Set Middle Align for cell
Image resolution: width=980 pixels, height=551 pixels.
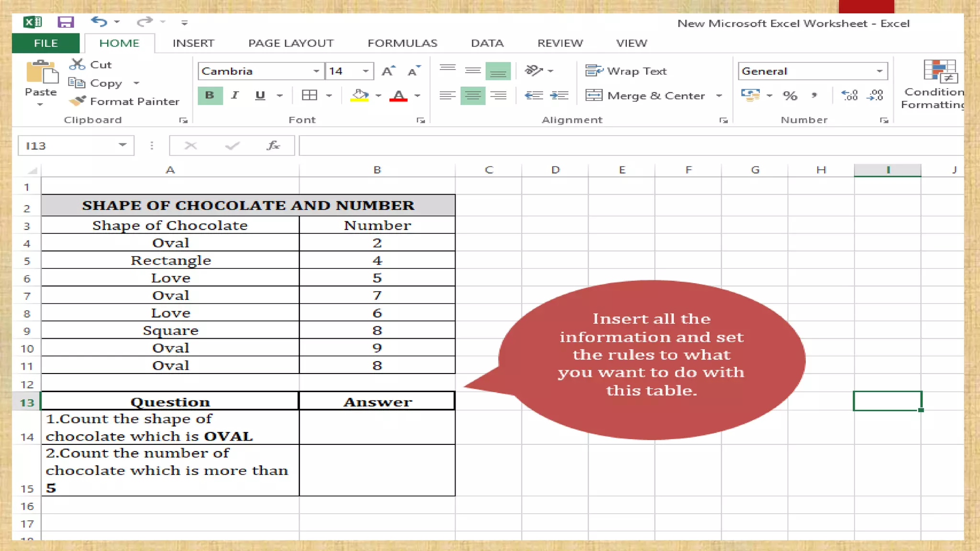pyautogui.click(x=473, y=71)
